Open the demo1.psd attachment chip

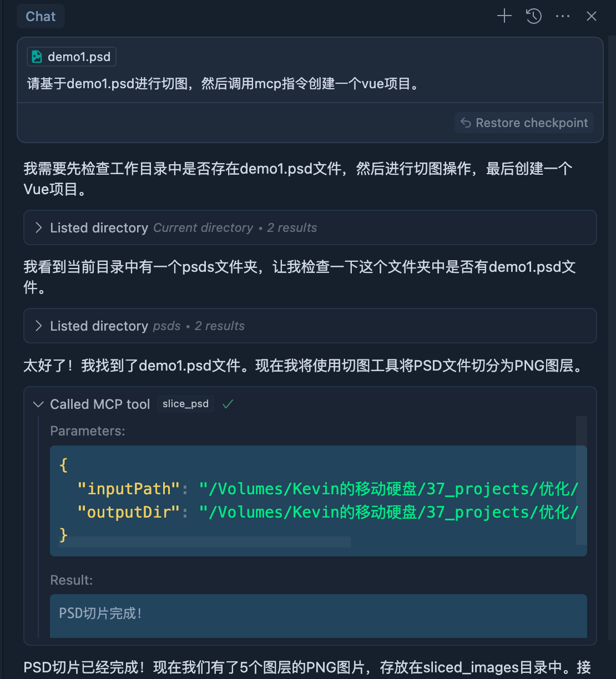72,57
